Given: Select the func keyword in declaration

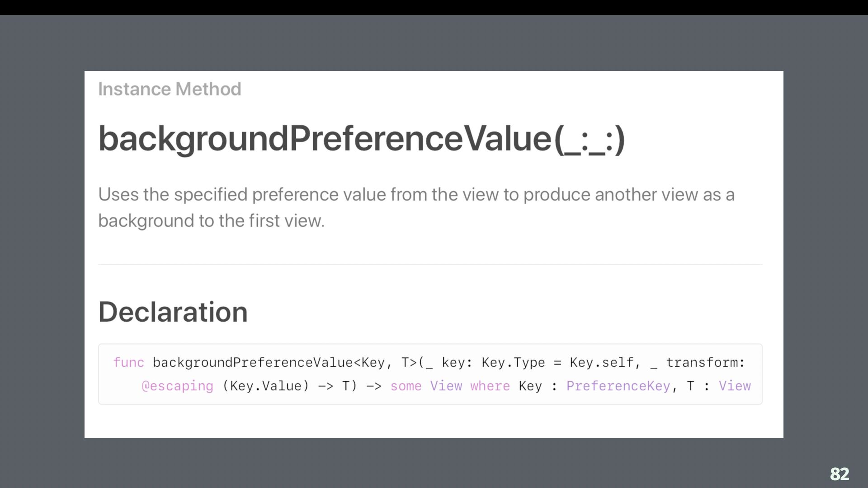Looking at the screenshot, I should coord(128,362).
